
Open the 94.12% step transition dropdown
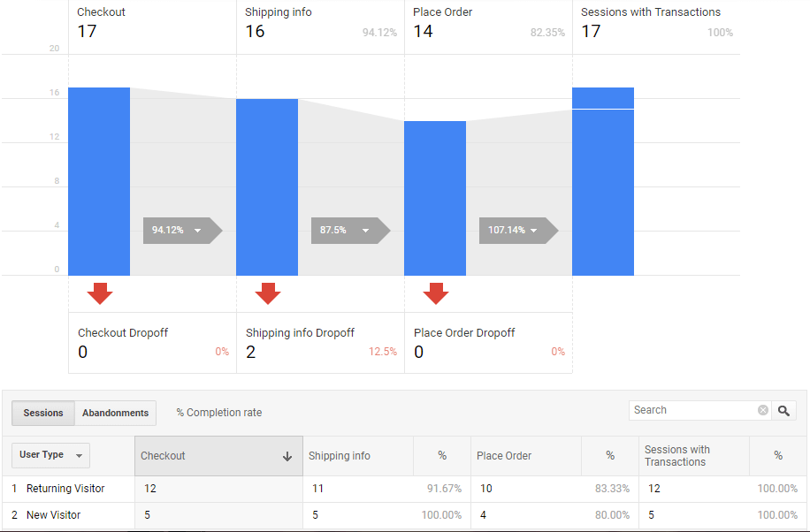182,231
